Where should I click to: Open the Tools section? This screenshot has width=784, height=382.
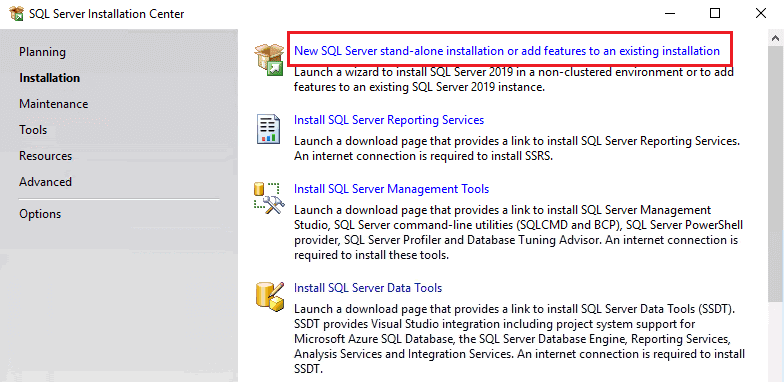pyautogui.click(x=33, y=130)
